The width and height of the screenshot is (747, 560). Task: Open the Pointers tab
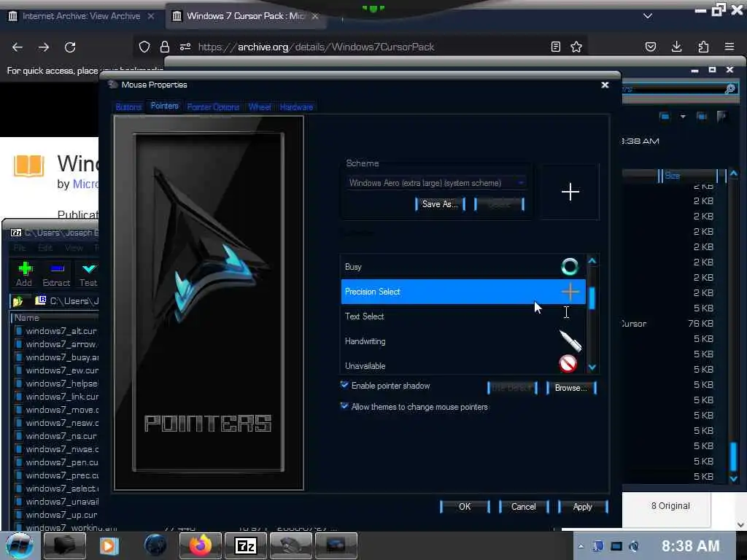coord(164,106)
